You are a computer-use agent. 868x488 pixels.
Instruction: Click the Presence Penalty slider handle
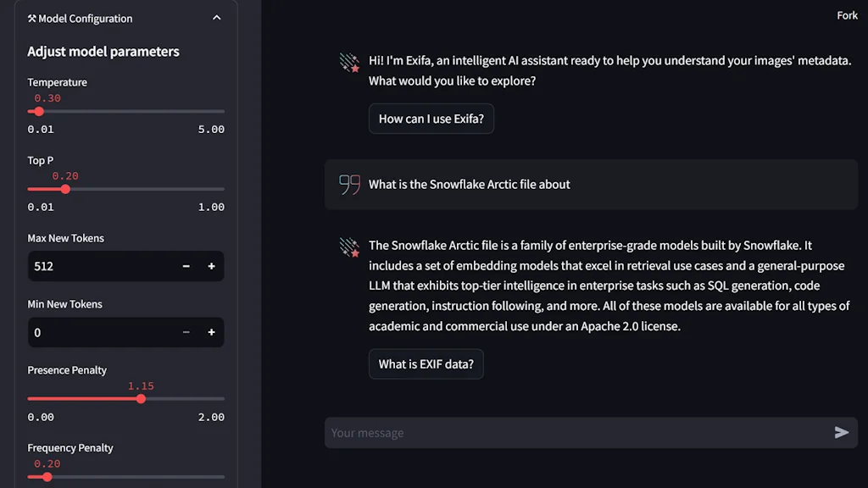(141, 398)
